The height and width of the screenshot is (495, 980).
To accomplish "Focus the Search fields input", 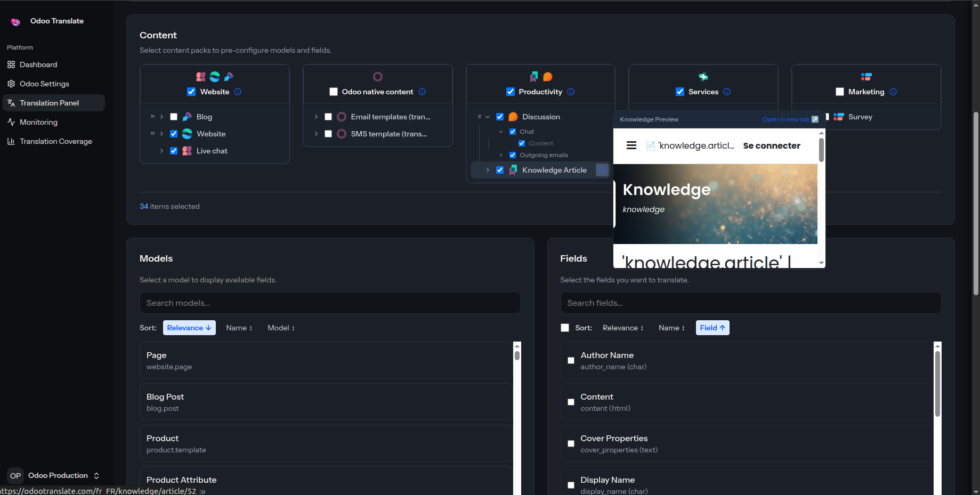I will [x=751, y=303].
